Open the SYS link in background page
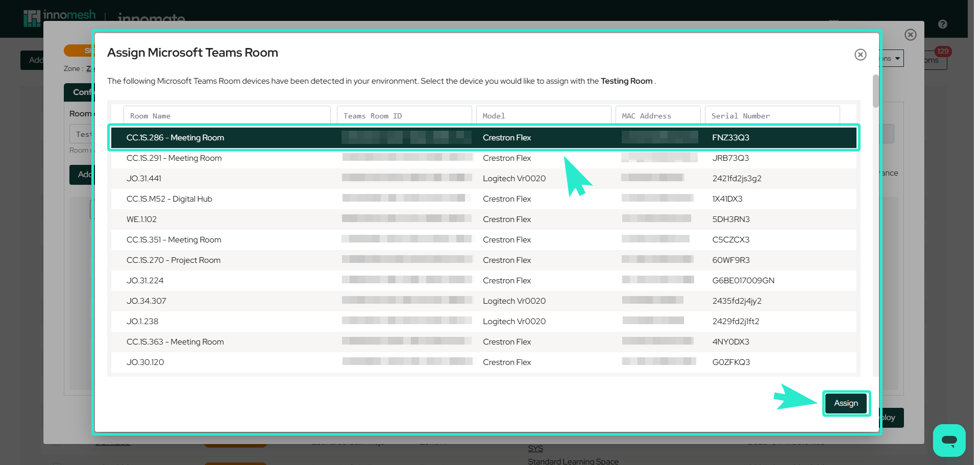Image resolution: width=980 pixels, height=465 pixels. pyautogui.click(x=535, y=449)
